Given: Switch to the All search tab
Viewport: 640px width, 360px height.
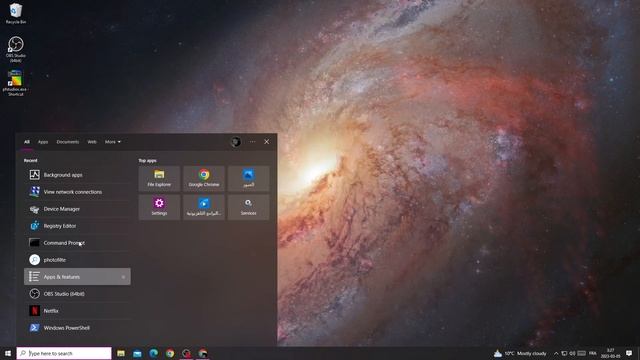Looking at the screenshot, I should 27,142.
